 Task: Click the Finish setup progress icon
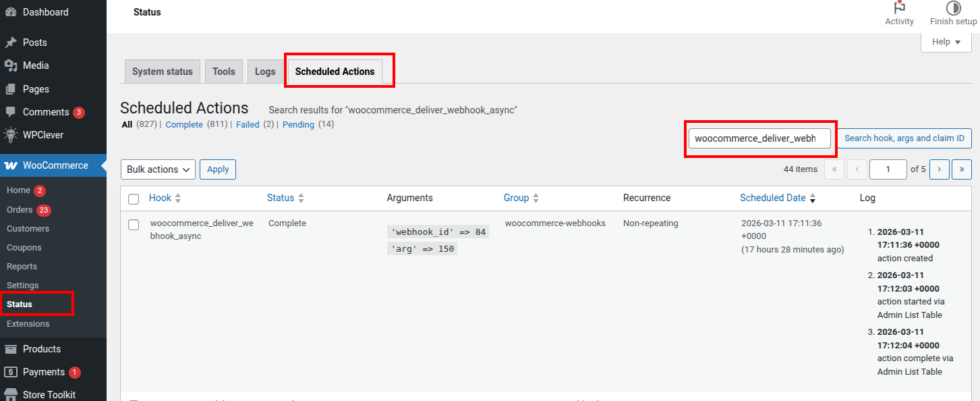[x=953, y=8]
